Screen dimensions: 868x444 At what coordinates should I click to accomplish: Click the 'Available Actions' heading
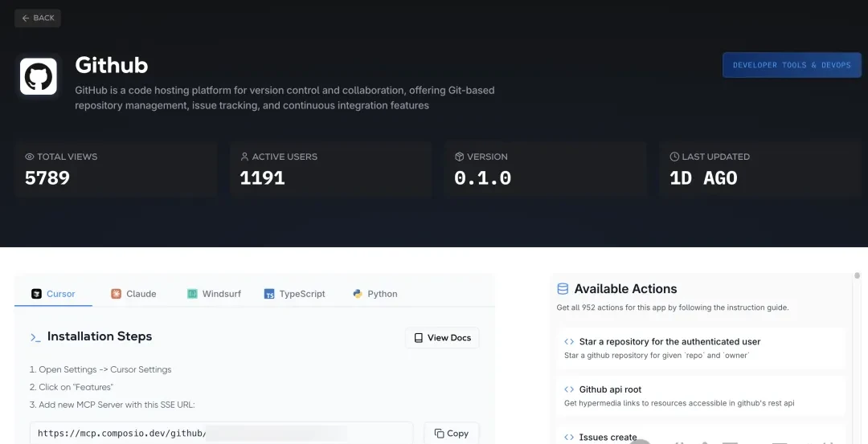pos(625,288)
